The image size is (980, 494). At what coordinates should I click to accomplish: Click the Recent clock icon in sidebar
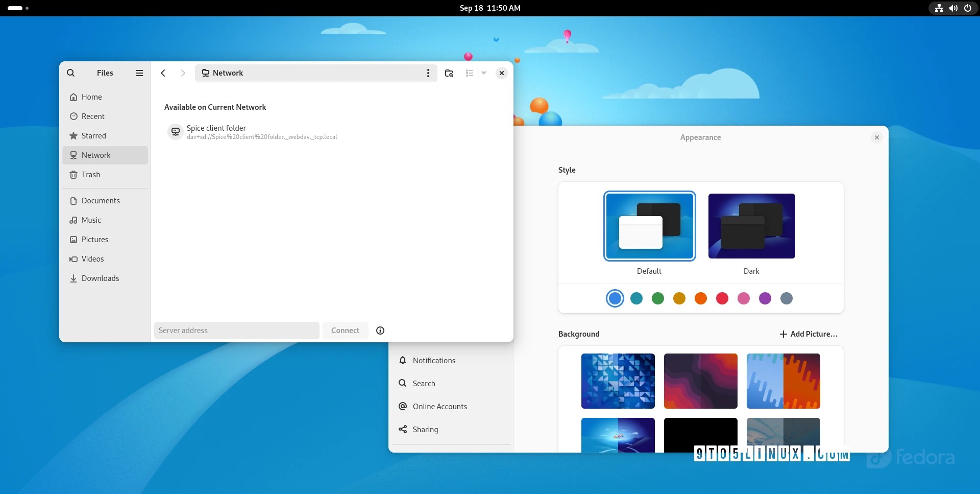(73, 116)
